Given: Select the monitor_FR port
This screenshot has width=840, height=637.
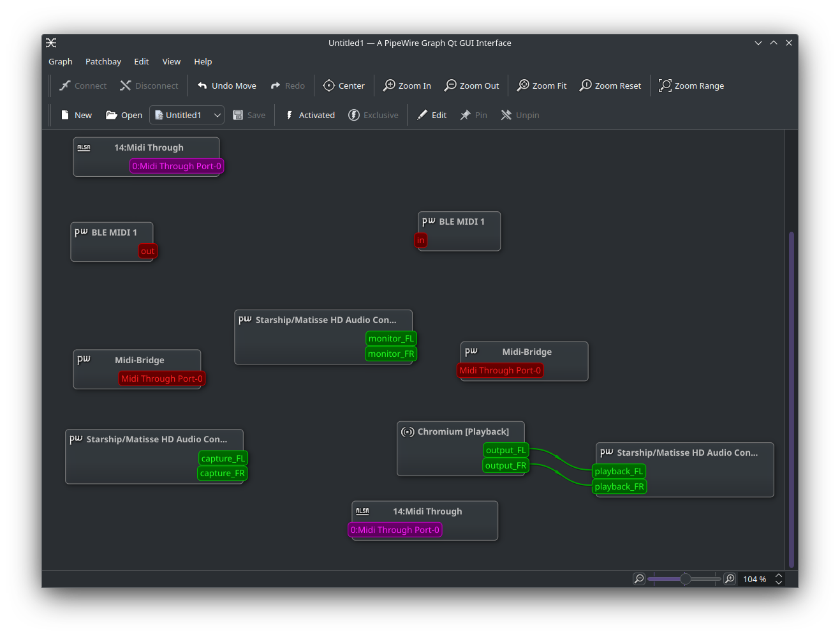Looking at the screenshot, I should tap(391, 354).
